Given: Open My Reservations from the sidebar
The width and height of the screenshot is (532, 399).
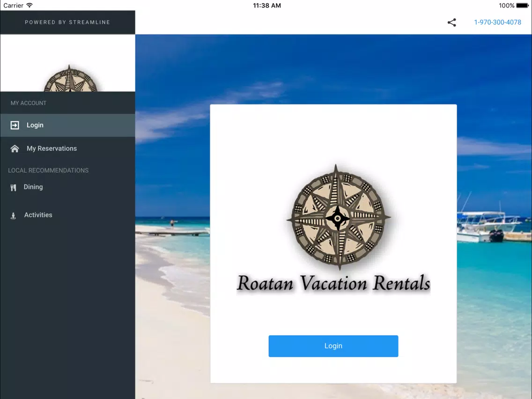Looking at the screenshot, I should (52, 148).
